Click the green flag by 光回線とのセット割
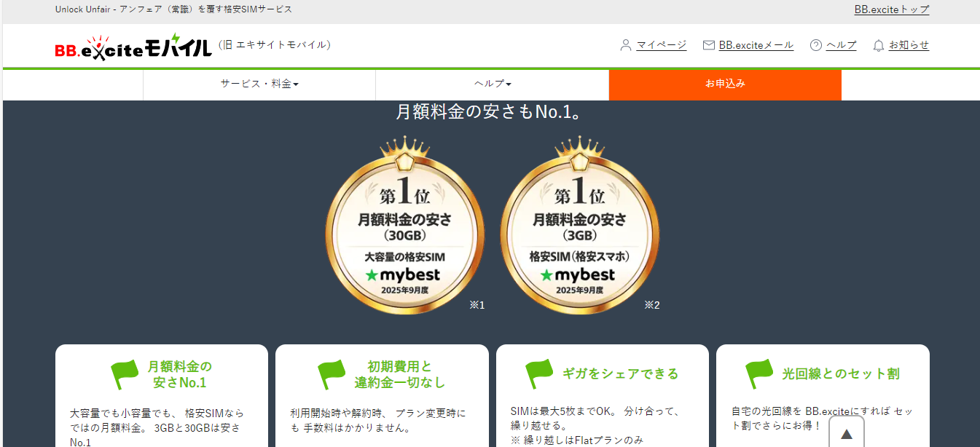This screenshot has width=980, height=447. coord(759,374)
